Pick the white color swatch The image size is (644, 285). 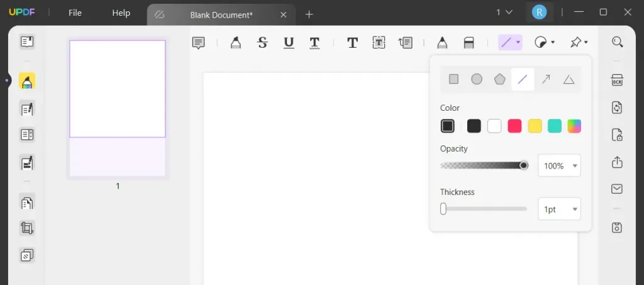[494, 126]
